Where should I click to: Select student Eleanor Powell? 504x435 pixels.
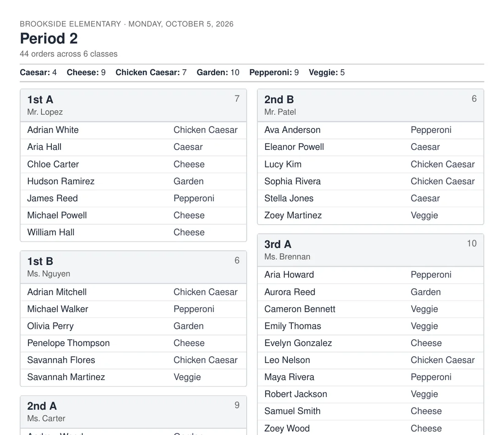point(294,147)
